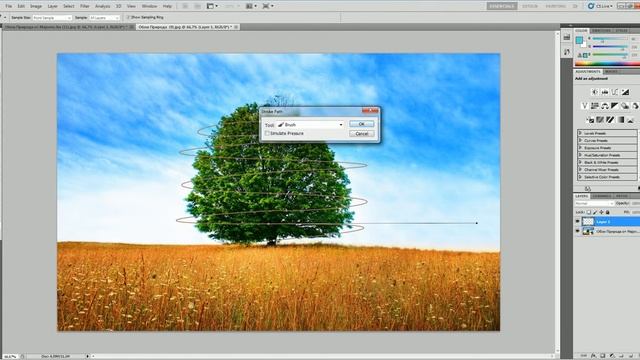Viewport: 640px width, 360px height.
Task: Open the Analysis menu
Action: tap(102, 6)
